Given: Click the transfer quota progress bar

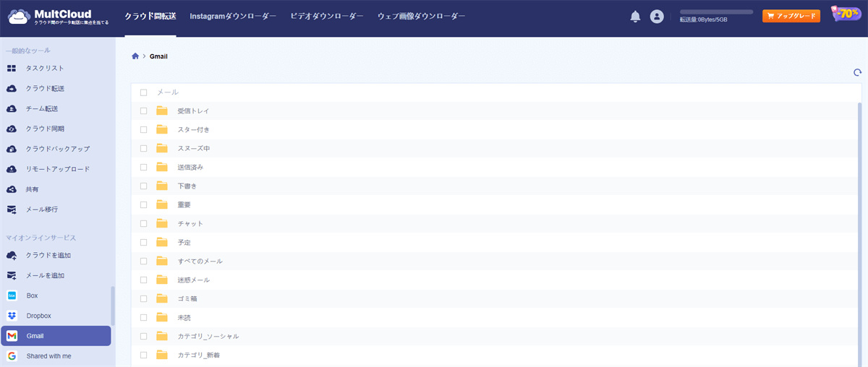Looking at the screenshot, I should click(x=716, y=12).
